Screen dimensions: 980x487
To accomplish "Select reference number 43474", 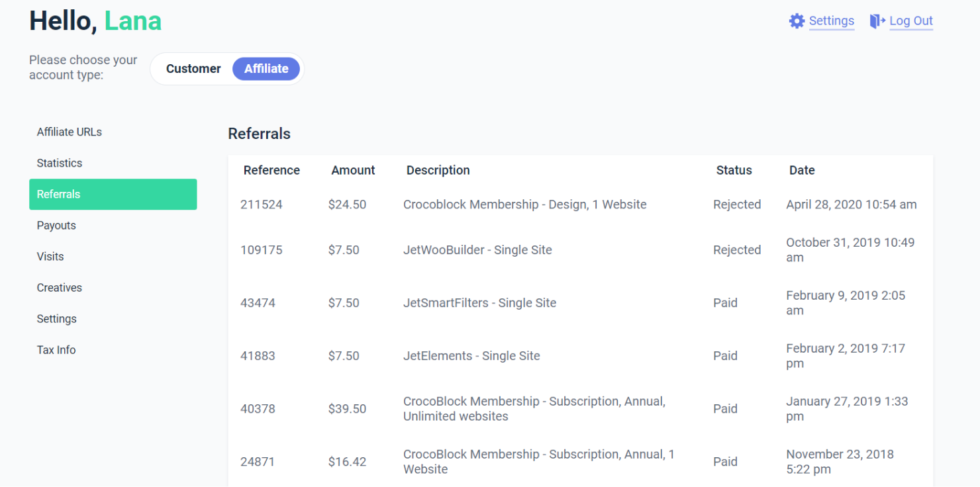I will point(258,303).
